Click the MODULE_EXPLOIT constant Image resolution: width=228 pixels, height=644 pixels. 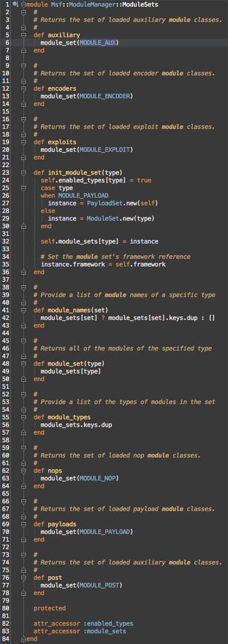tap(105, 150)
